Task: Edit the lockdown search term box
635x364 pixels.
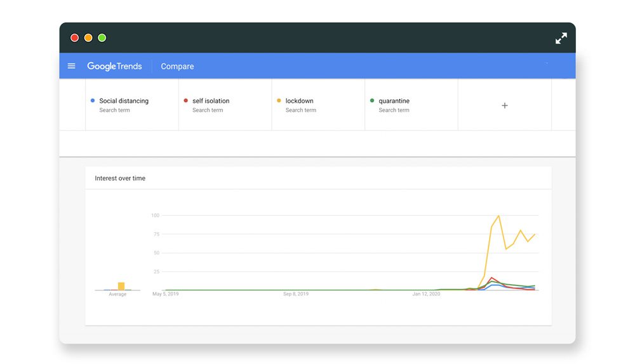Action: click(x=300, y=101)
